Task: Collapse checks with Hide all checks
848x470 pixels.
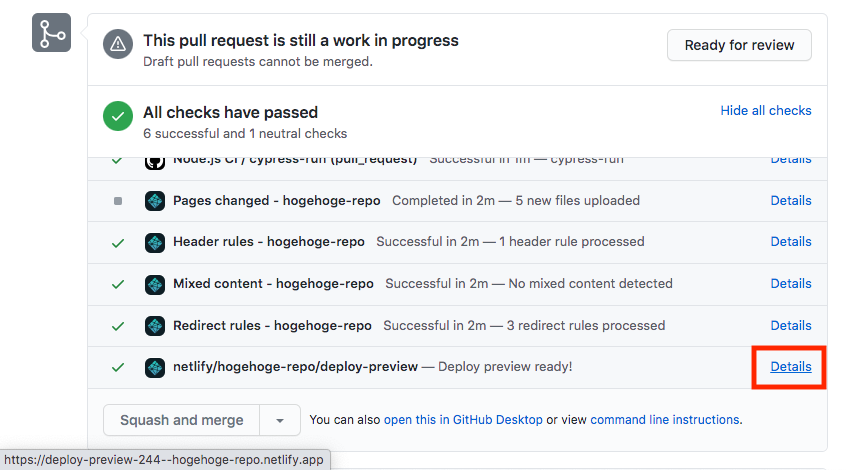Action: click(766, 110)
